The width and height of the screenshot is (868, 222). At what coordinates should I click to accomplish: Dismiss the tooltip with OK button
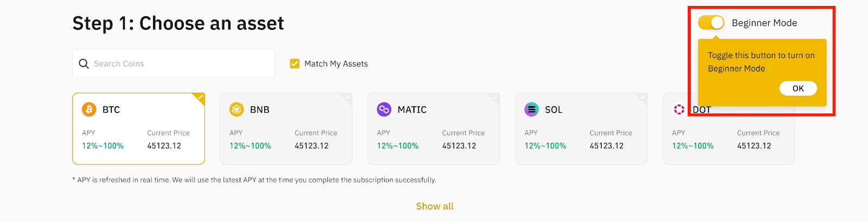point(798,88)
